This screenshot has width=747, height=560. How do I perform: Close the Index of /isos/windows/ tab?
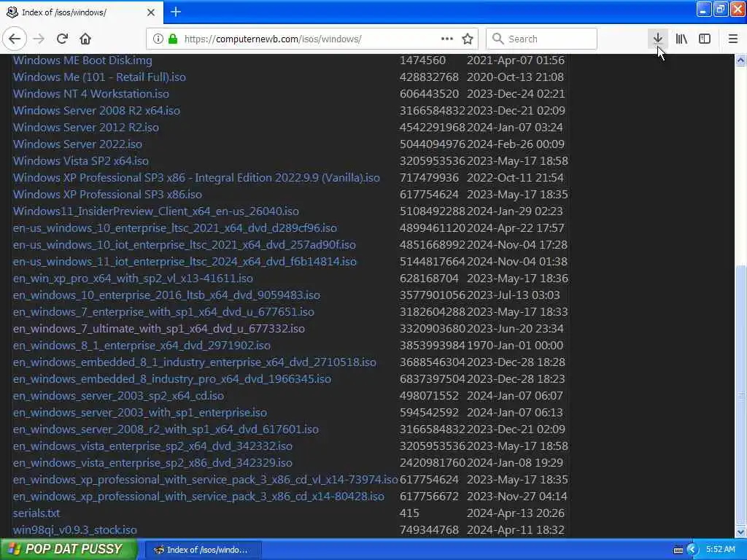[x=150, y=12]
